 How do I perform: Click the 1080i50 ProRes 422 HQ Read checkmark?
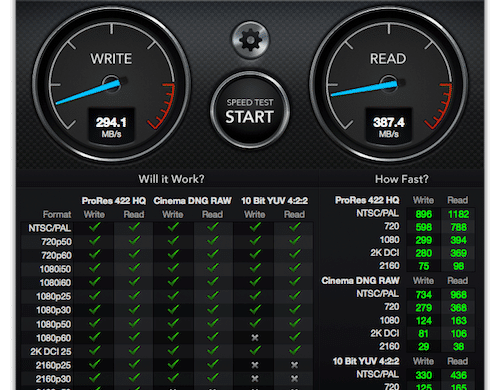click(134, 268)
